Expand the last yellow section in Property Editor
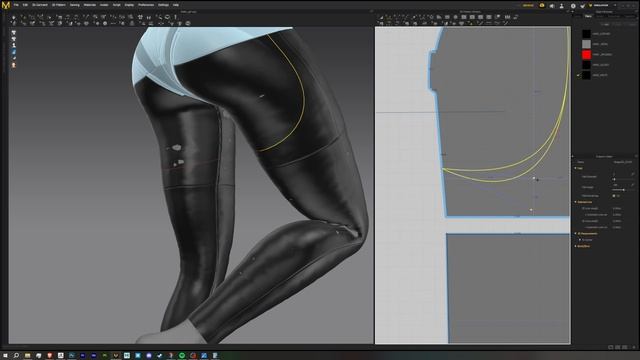The image size is (640, 360). (576, 246)
